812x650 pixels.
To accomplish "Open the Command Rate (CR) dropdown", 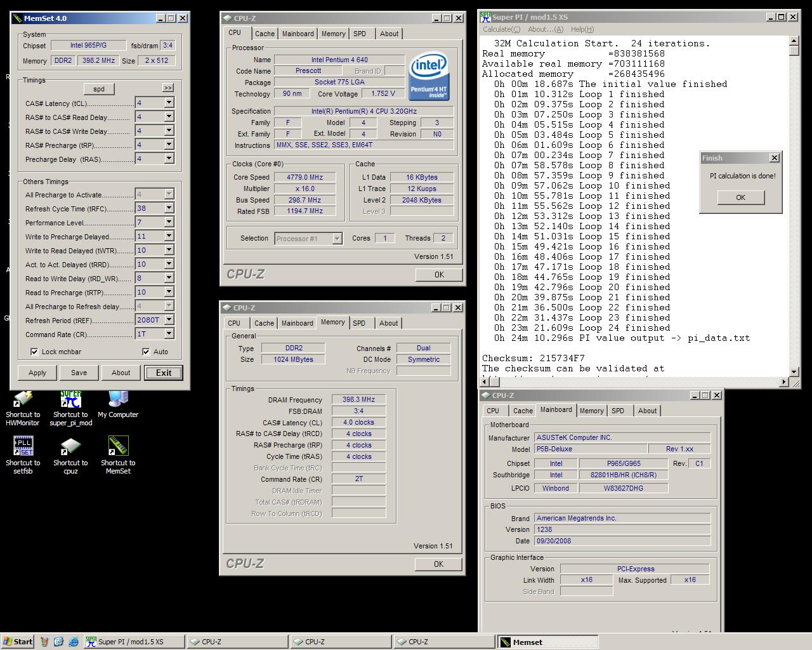I will [169, 334].
